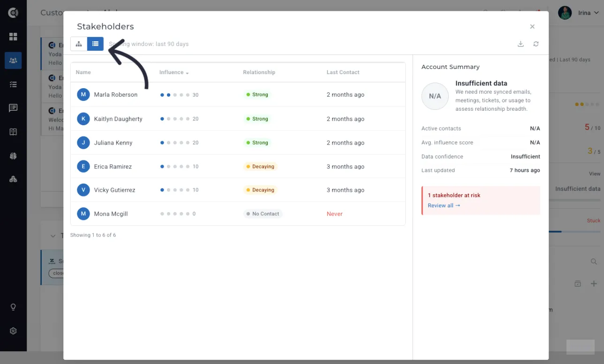The width and height of the screenshot is (604, 364).
Task: Click archive icon in background page
Action: coord(578,284)
